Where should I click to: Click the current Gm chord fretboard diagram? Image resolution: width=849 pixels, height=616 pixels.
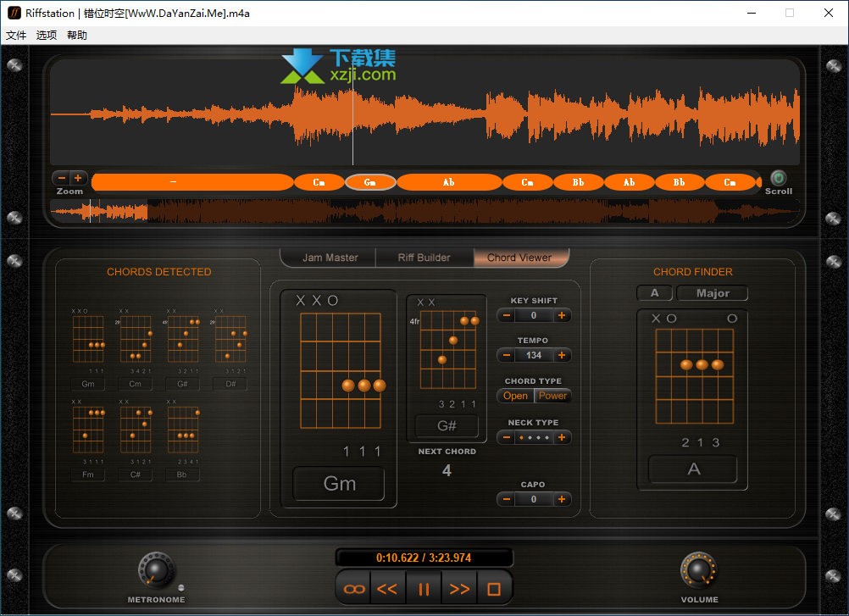tap(341, 371)
